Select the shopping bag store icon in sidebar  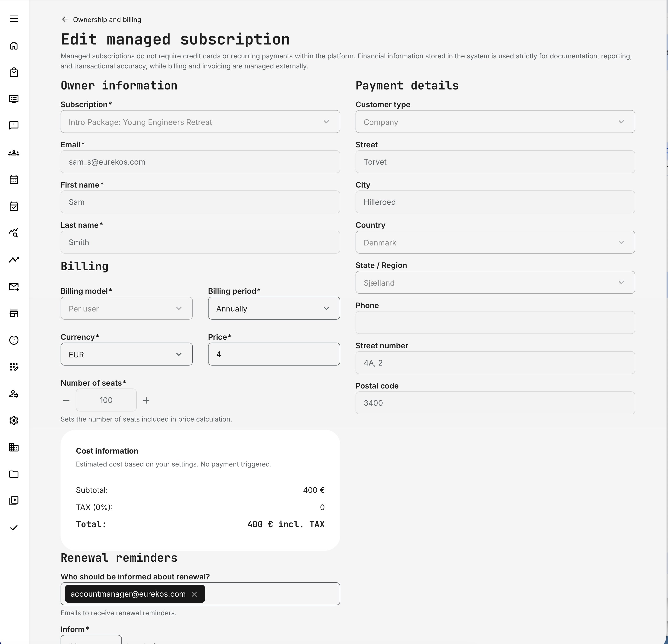14,72
